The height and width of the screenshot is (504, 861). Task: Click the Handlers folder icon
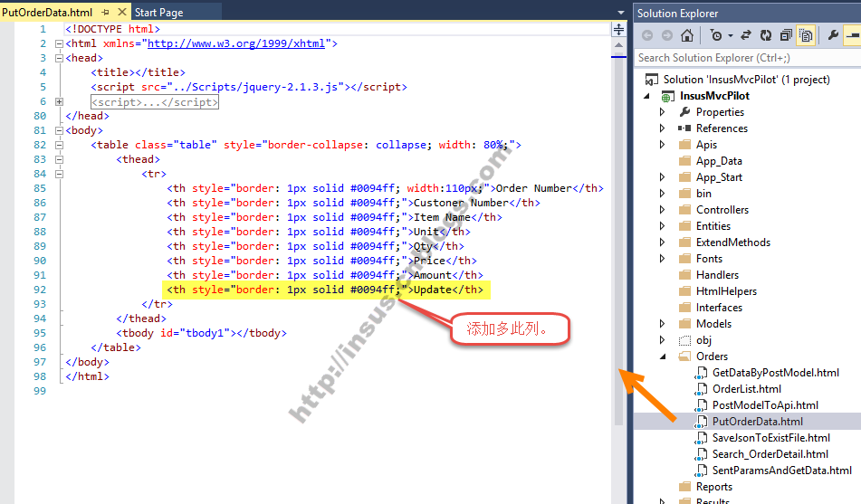684,275
